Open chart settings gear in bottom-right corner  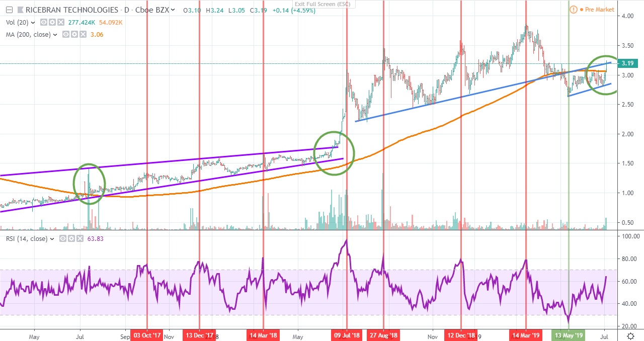630,335
